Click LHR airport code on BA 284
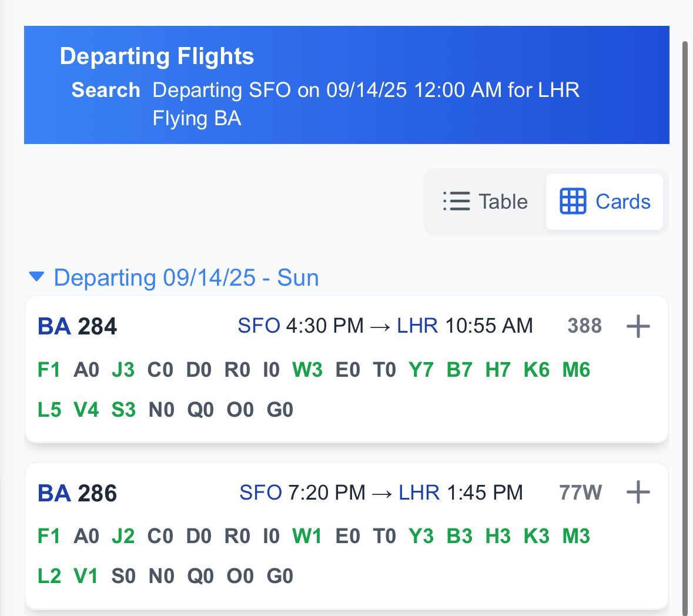This screenshot has height=616, width=693. point(417,326)
